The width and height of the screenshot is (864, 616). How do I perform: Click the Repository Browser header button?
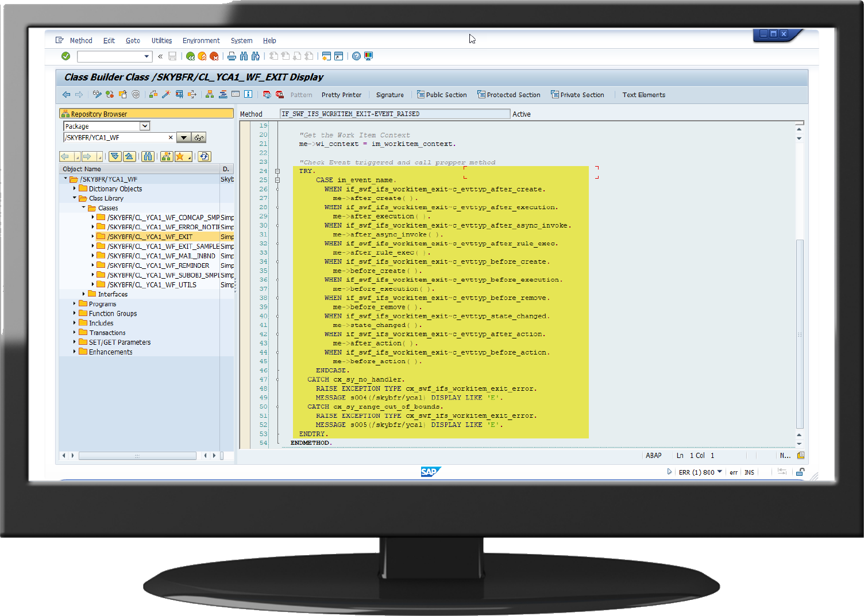tap(146, 114)
